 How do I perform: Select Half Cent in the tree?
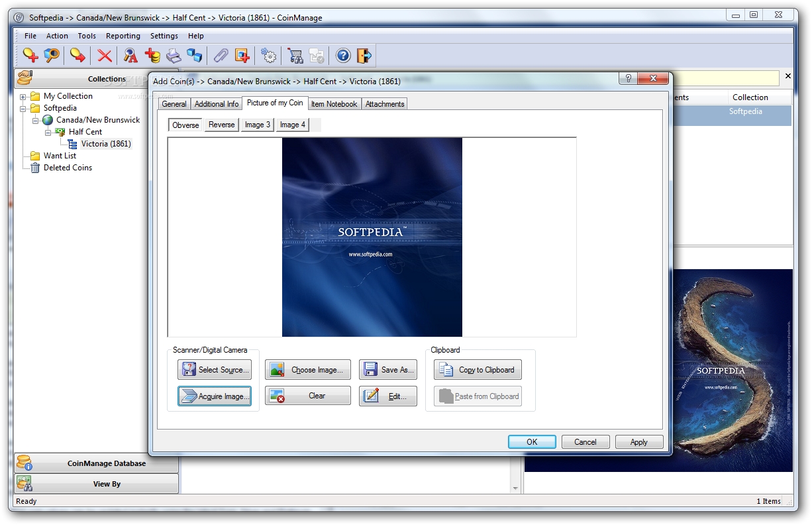pyautogui.click(x=85, y=132)
